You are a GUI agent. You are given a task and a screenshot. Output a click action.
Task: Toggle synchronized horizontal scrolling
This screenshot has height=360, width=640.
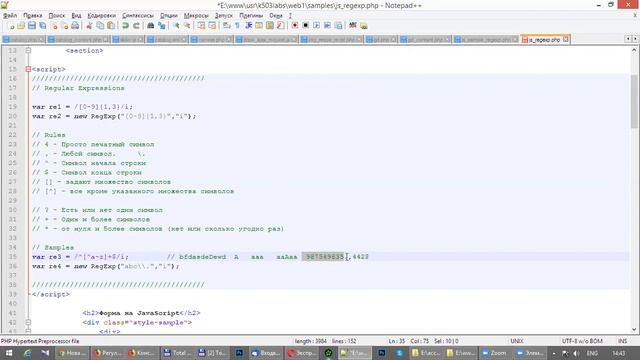pos(212,26)
